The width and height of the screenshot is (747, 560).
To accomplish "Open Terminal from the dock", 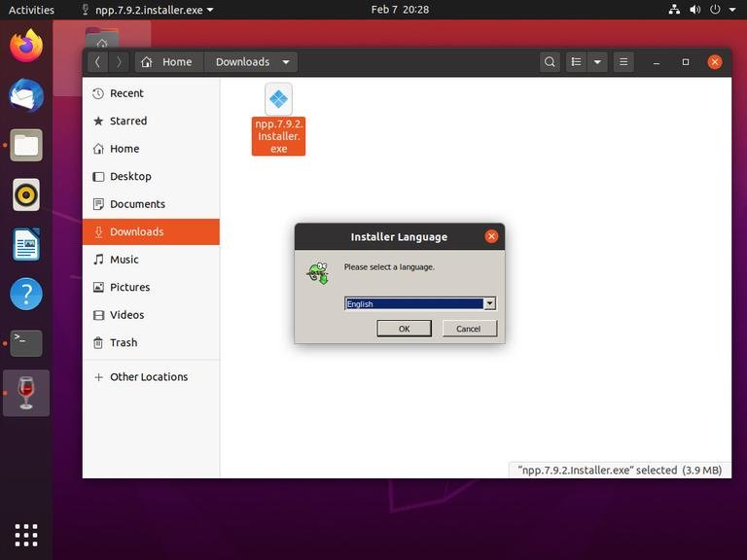I will [x=26, y=342].
